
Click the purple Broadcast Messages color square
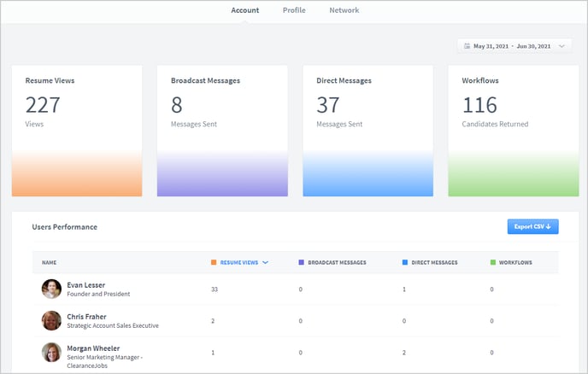(301, 262)
